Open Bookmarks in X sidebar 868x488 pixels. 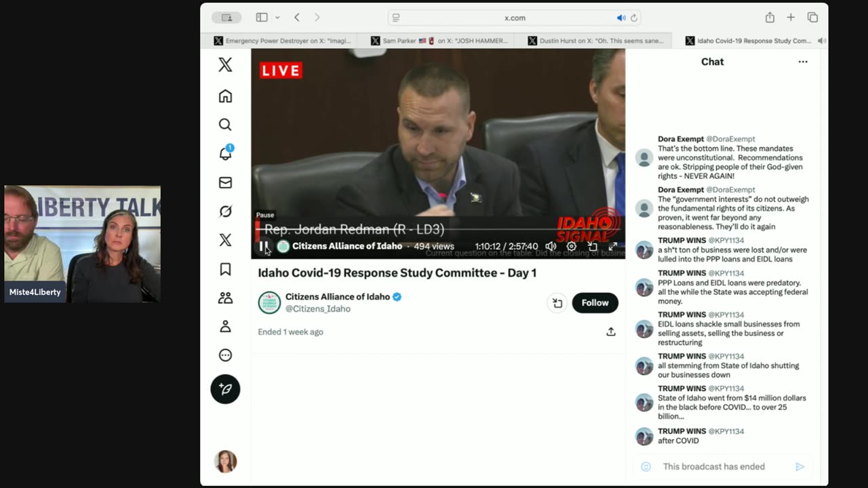tap(225, 269)
